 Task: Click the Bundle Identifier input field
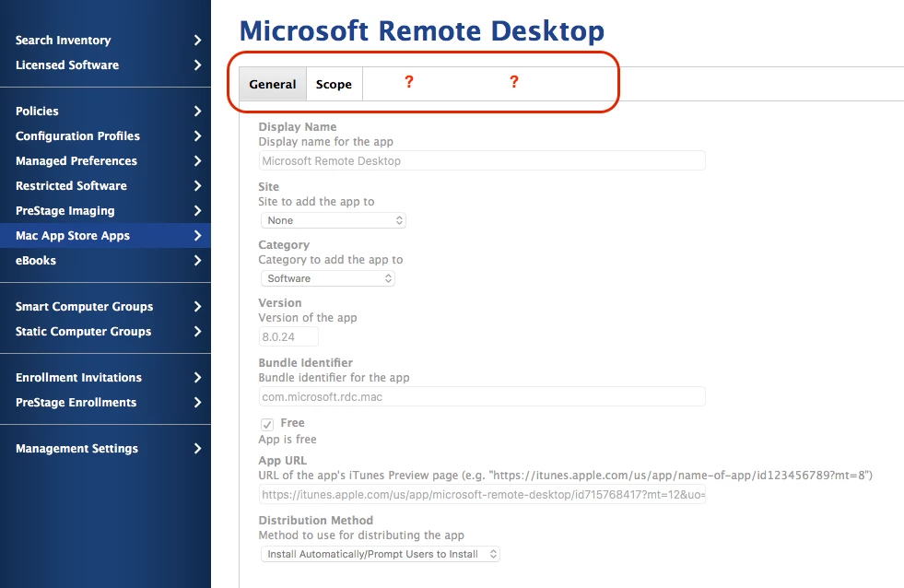click(482, 396)
